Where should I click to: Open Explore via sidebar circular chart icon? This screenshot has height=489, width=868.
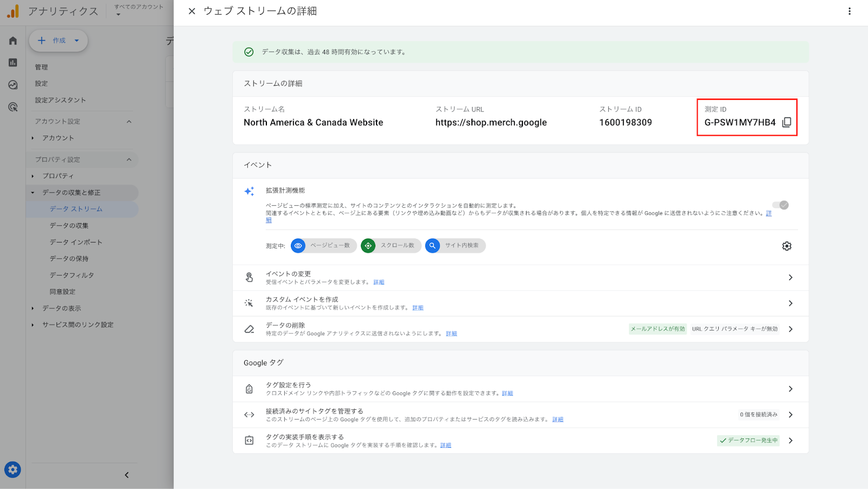coord(13,85)
